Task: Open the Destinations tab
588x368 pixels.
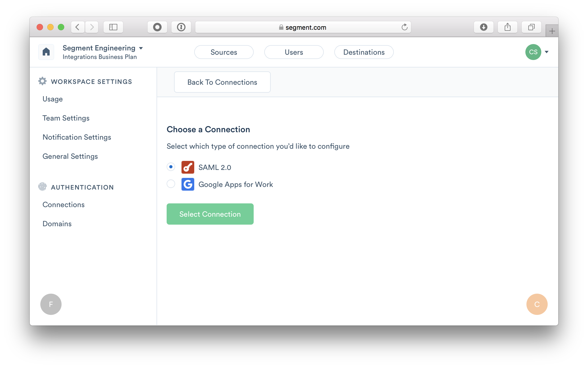Action: point(364,52)
